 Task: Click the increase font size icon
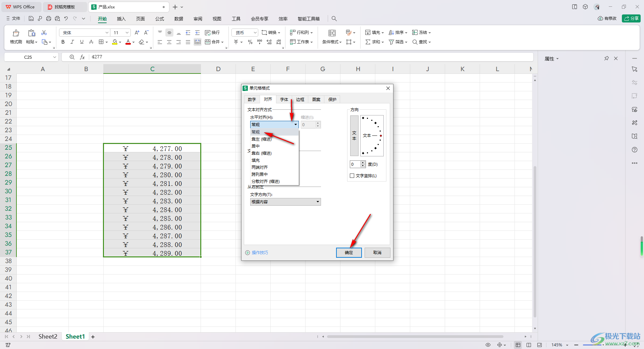point(137,33)
